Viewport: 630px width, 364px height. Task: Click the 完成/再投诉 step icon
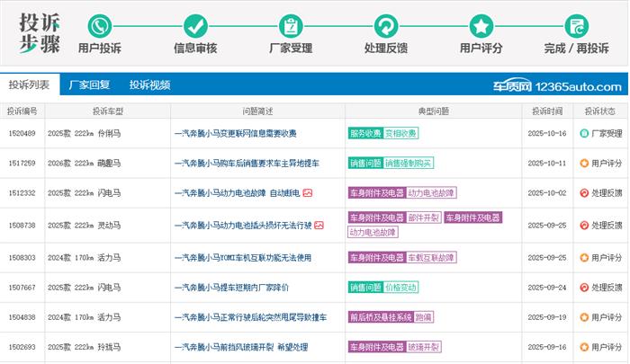click(x=577, y=25)
